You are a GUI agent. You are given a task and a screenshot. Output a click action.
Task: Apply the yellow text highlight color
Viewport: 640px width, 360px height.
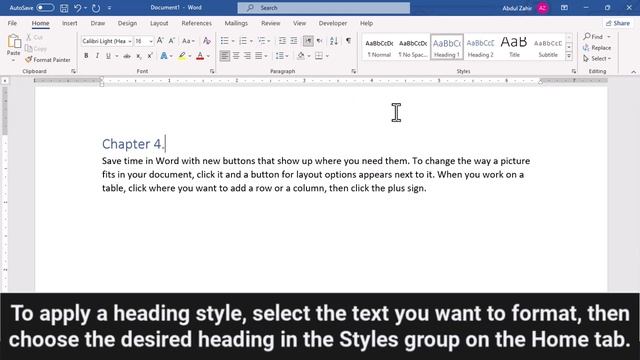pos(182,56)
